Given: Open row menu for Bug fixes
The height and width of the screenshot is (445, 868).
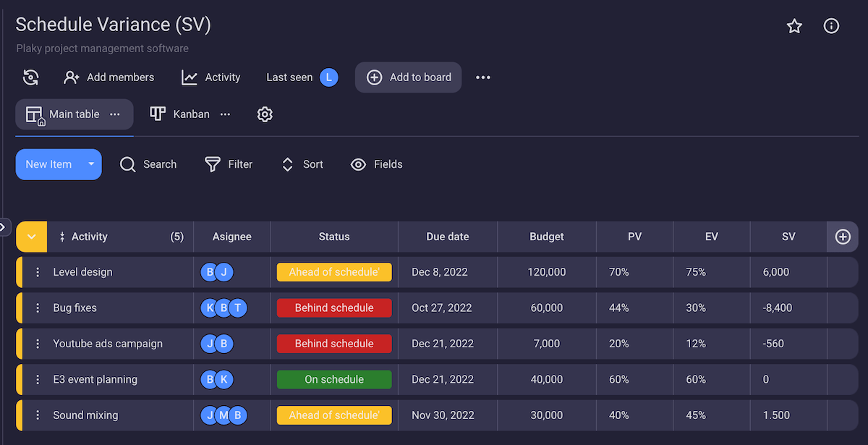Looking at the screenshot, I should (38, 308).
